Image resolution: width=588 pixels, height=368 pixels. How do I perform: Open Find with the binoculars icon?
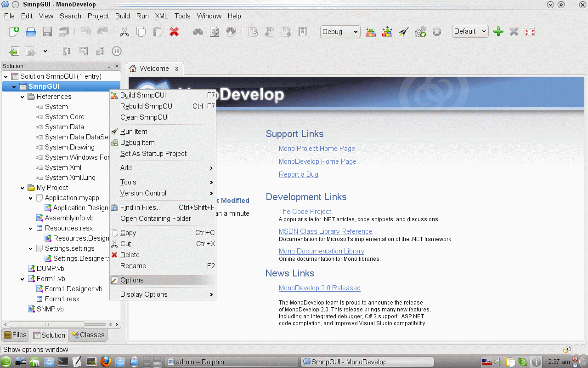click(x=198, y=32)
